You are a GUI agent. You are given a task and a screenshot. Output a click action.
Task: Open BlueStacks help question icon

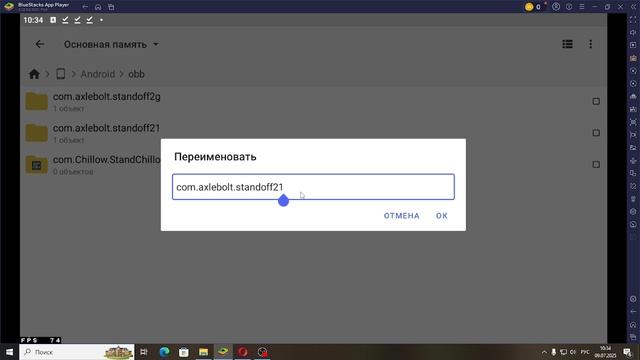tap(569, 7)
